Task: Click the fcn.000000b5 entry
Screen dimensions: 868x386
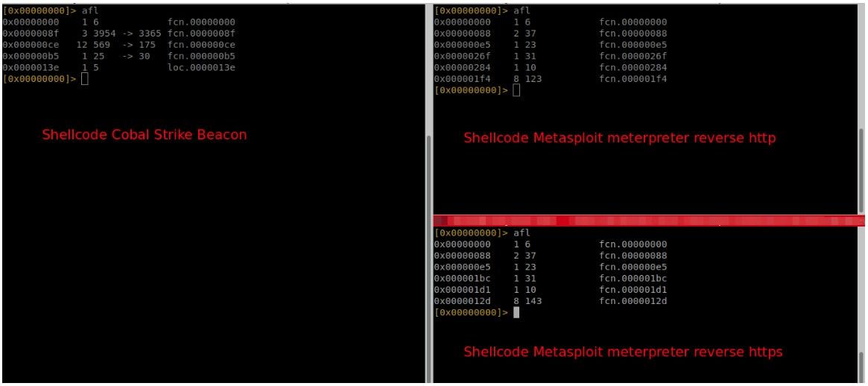Action: tap(201, 57)
